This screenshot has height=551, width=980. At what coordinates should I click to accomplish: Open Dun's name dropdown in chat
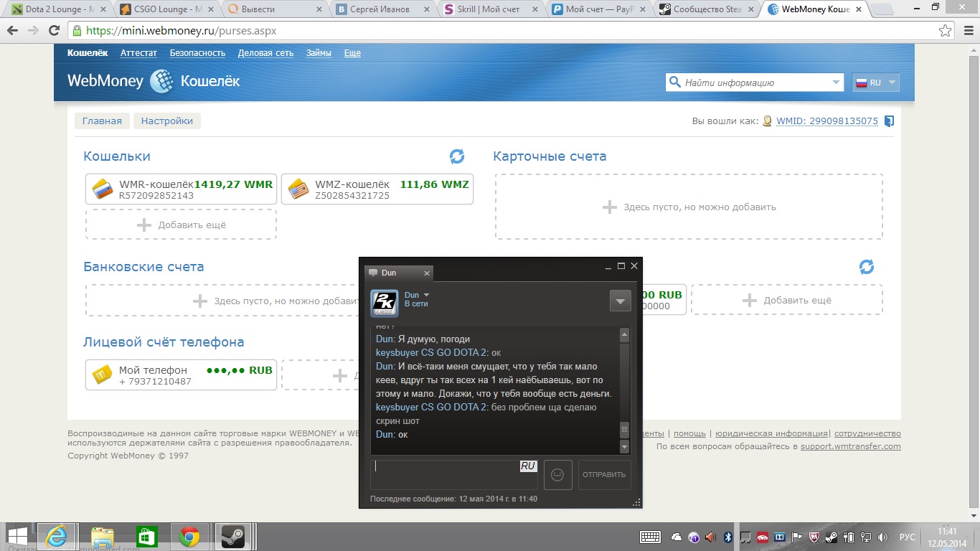tap(426, 295)
